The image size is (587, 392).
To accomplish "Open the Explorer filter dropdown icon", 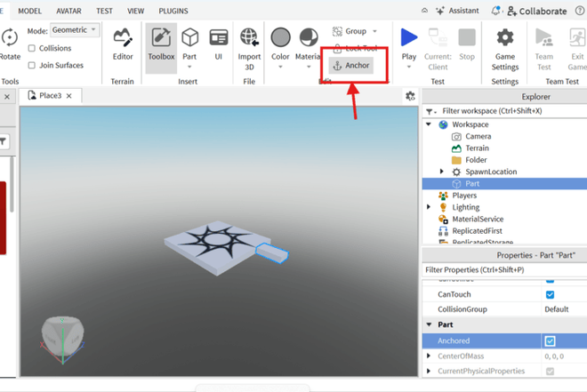I will point(430,111).
